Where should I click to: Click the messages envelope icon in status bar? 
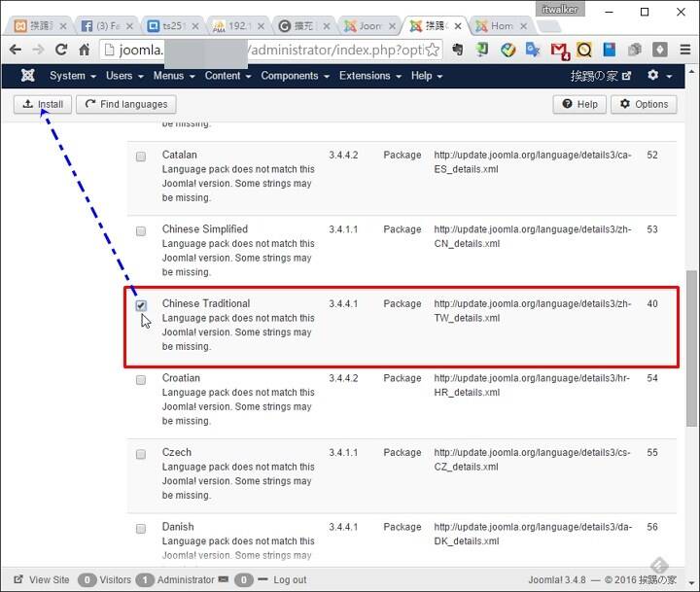(x=224, y=579)
